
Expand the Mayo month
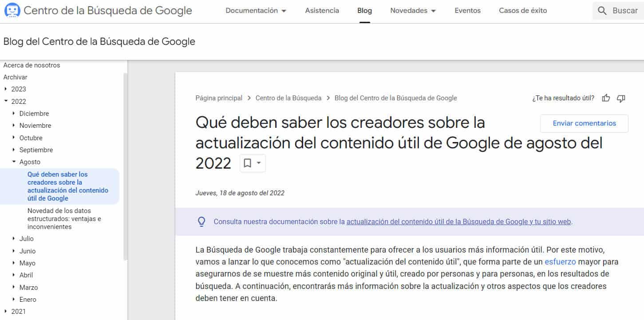point(14,263)
